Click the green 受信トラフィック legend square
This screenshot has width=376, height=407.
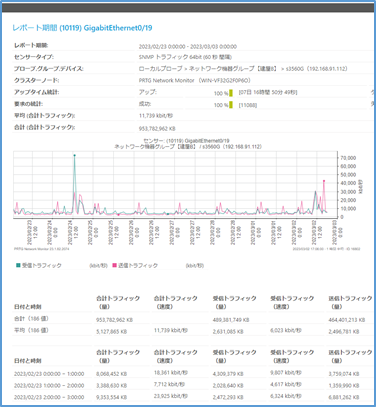click(x=18, y=265)
